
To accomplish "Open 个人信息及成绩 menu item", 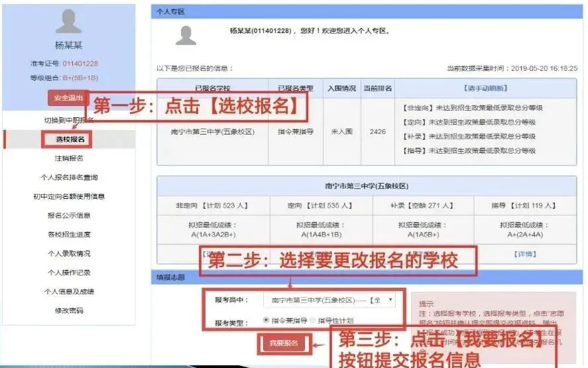I will 69,292.
